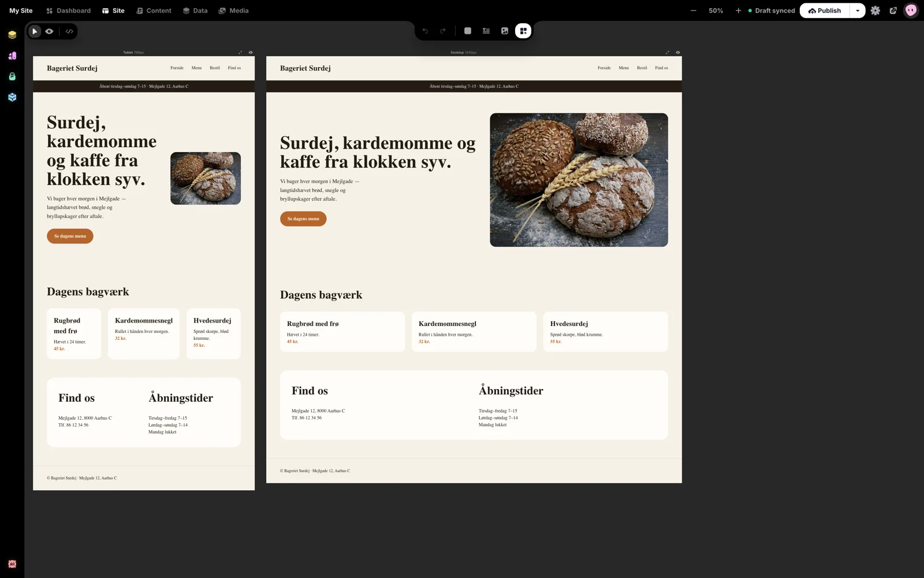Image resolution: width=924 pixels, height=578 pixels.
Task: Click the Publish button
Action: click(x=825, y=10)
